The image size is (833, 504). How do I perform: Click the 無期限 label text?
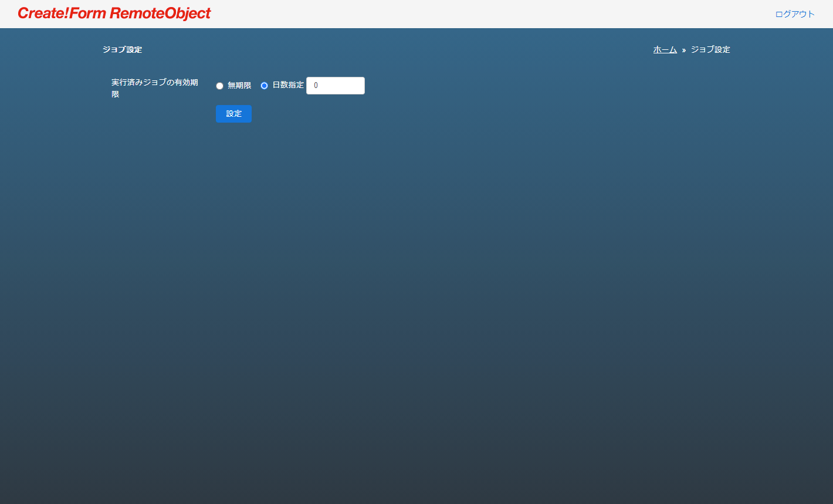(x=239, y=86)
